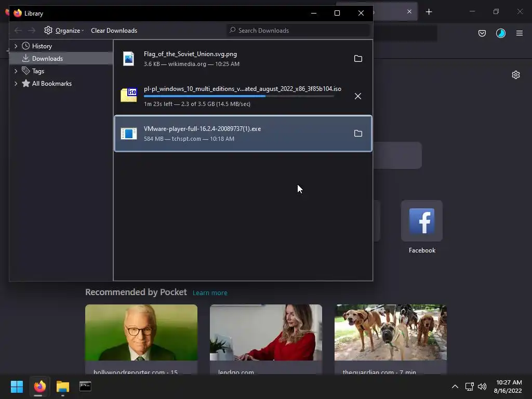Maximize the Library window
Image resolution: width=532 pixels, height=399 pixels.
(337, 13)
